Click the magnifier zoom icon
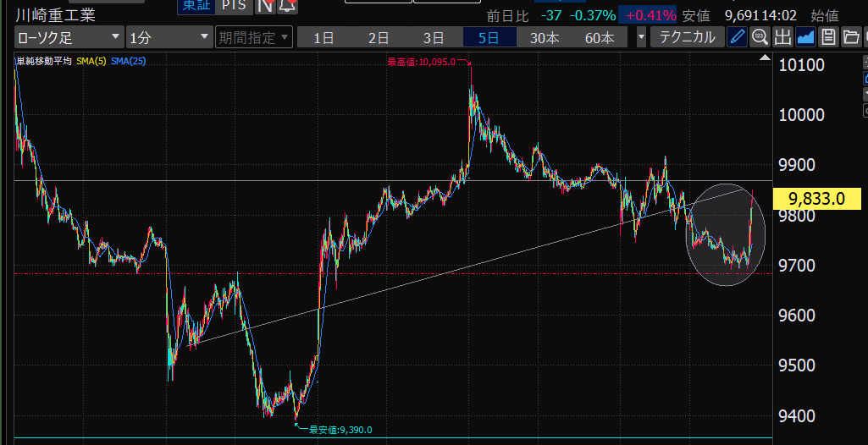Screen dimensions: 868x445 pos(760,36)
